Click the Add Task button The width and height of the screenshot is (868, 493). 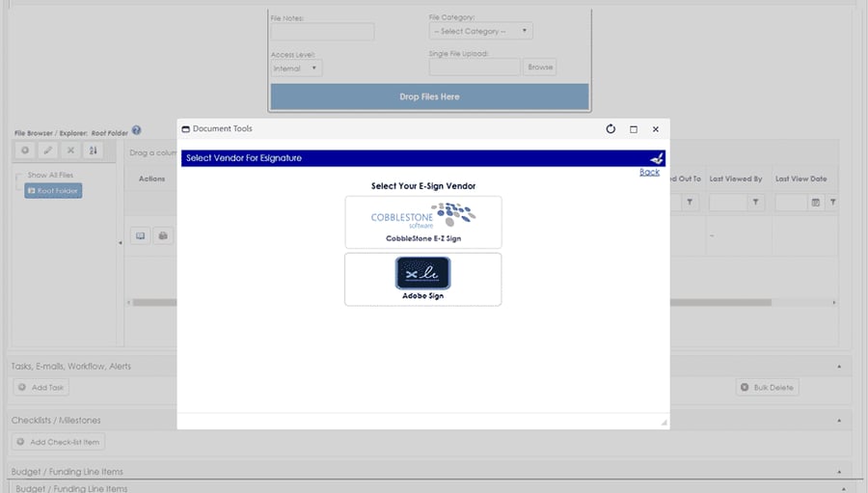[41, 387]
